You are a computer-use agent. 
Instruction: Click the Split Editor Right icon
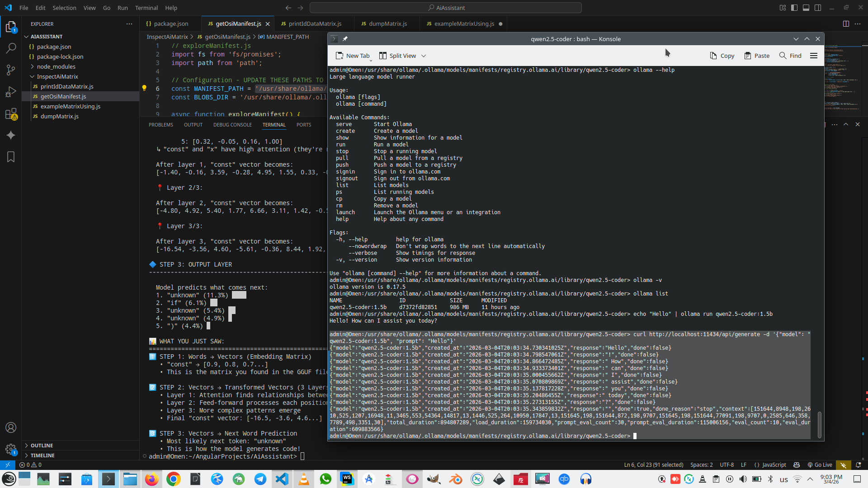coord(846,23)
